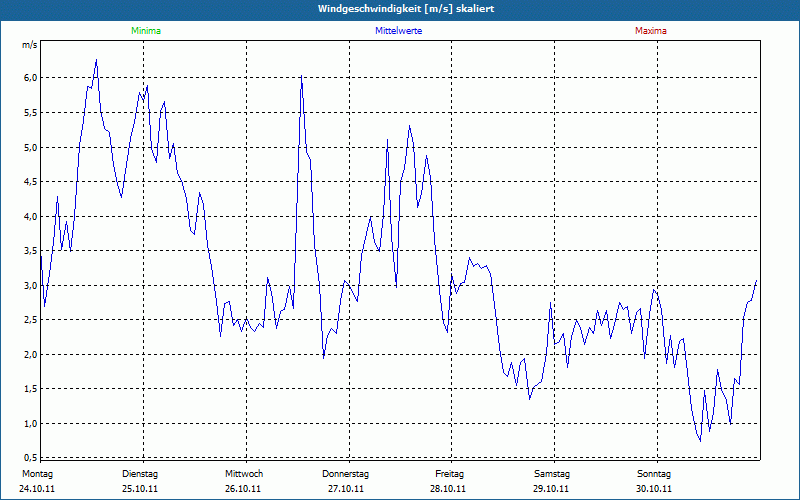The height and width of the screenshot is (500, 800).
Task: Click the 5,5 y-axis value
Action: click(x=31, y=112)
